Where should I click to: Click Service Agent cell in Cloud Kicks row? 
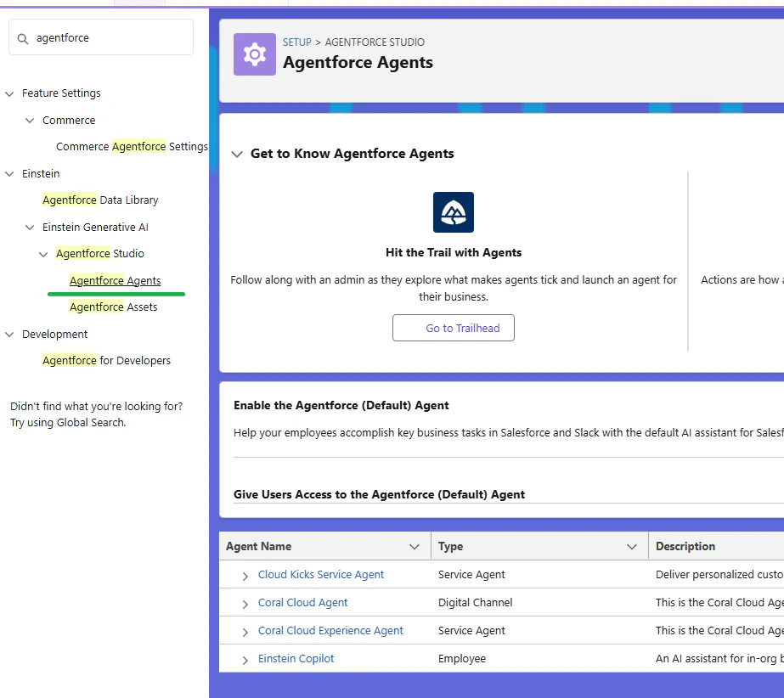tap(471, 575)
